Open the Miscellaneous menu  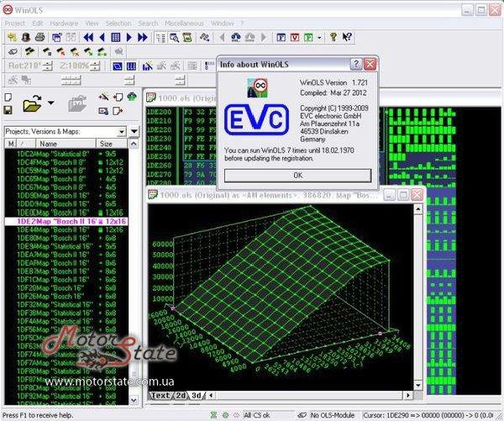[183, 23]
